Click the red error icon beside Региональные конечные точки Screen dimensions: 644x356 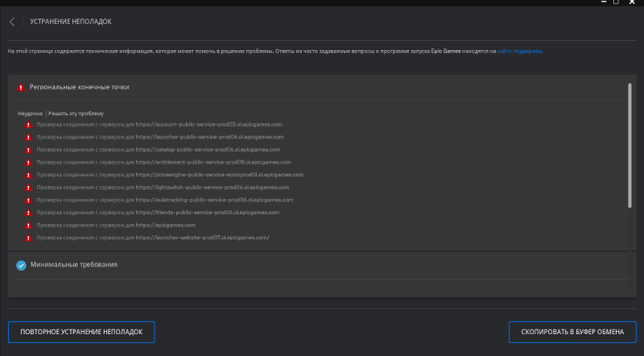coord(21,87)
